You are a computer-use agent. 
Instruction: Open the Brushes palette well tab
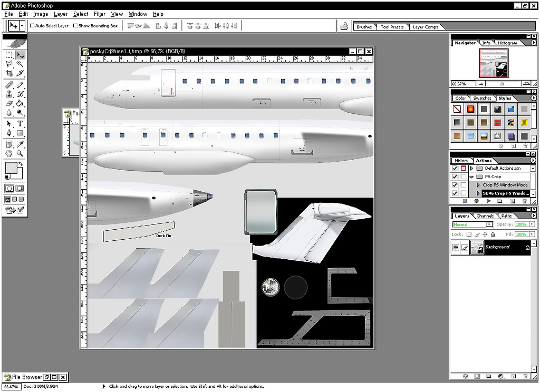pos(364,27)
